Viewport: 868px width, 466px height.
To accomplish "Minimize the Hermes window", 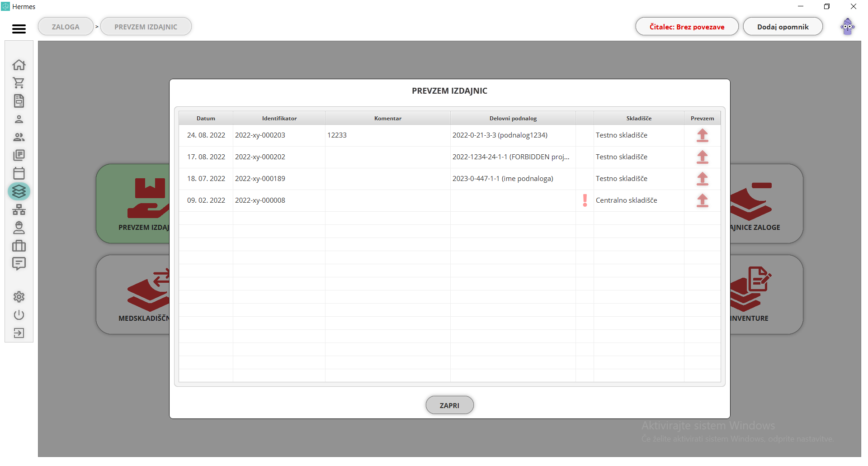I will point(801,6).
